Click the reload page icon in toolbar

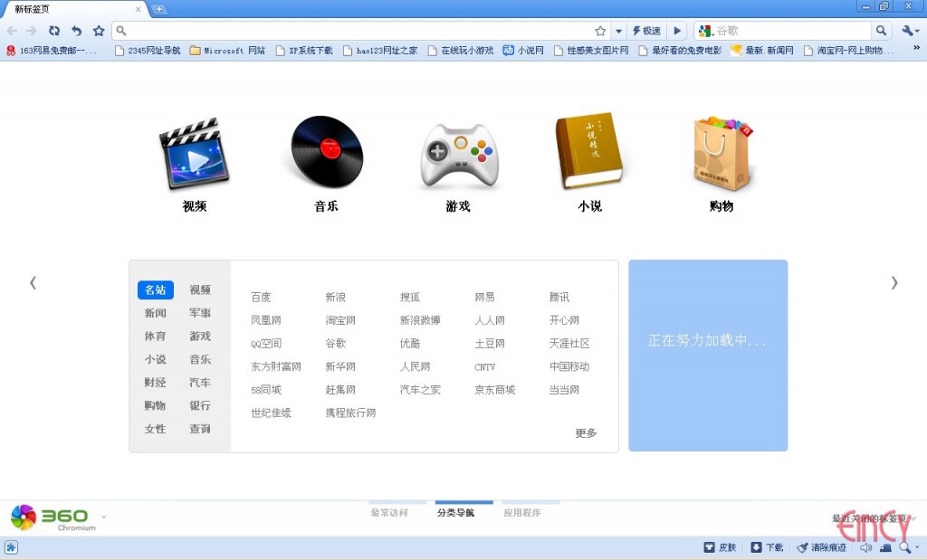tap(54, 31)
